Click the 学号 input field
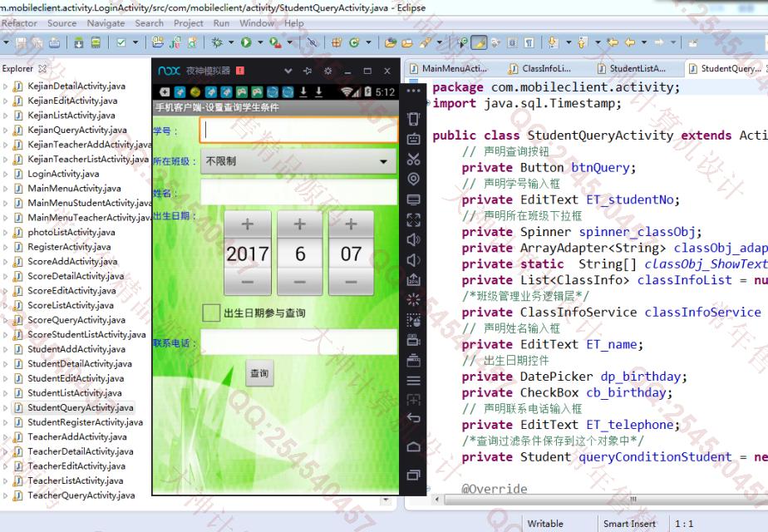Screen dimensions: 768x532 click(x=298, y=131)
